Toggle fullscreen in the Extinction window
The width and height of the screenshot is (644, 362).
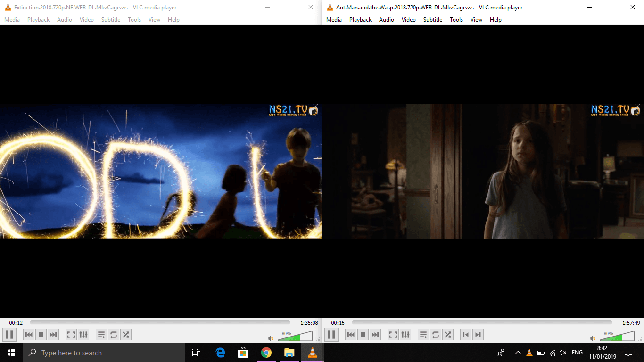[71, 335]
